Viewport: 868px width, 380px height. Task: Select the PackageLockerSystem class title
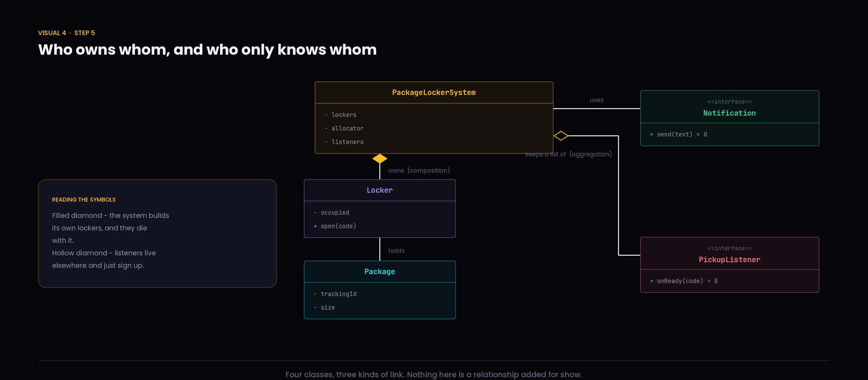(x=434, y=93)
